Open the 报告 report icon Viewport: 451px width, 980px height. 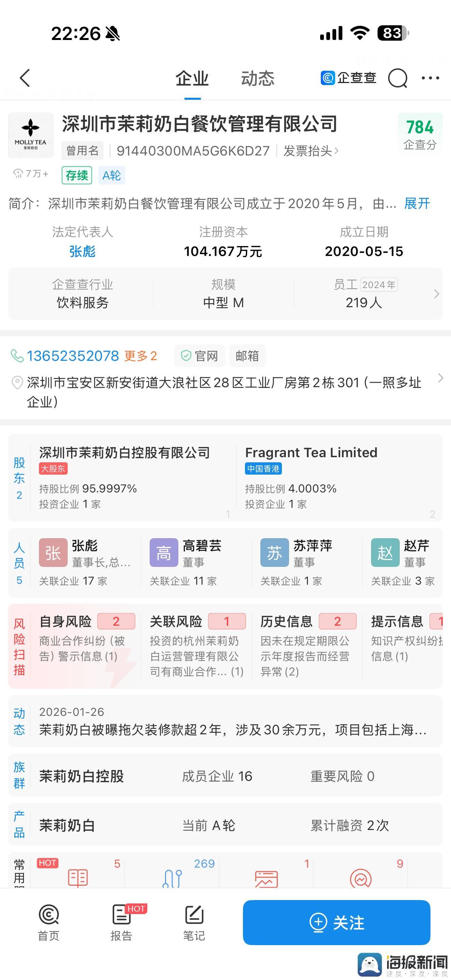[x=121, y=922]
